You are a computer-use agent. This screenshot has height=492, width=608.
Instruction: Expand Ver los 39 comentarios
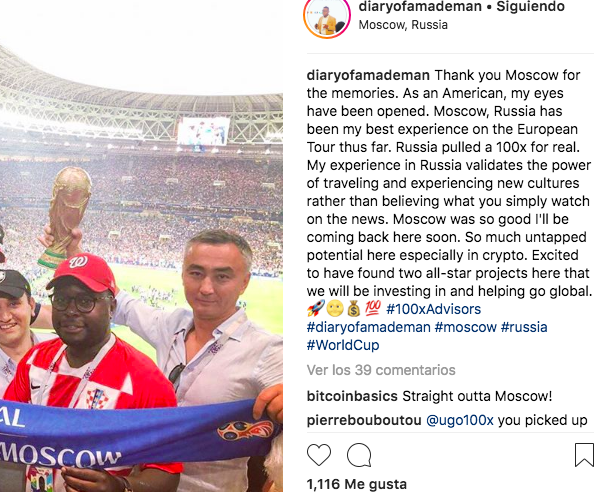(381, 370)
